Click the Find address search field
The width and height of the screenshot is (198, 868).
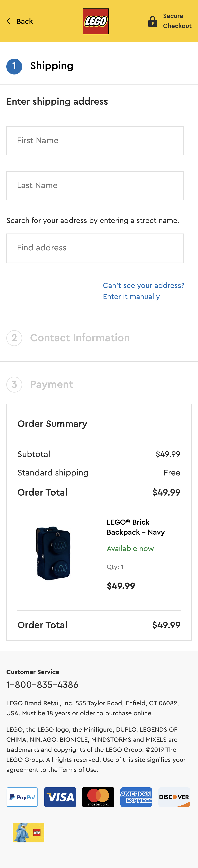pos(95,248)
